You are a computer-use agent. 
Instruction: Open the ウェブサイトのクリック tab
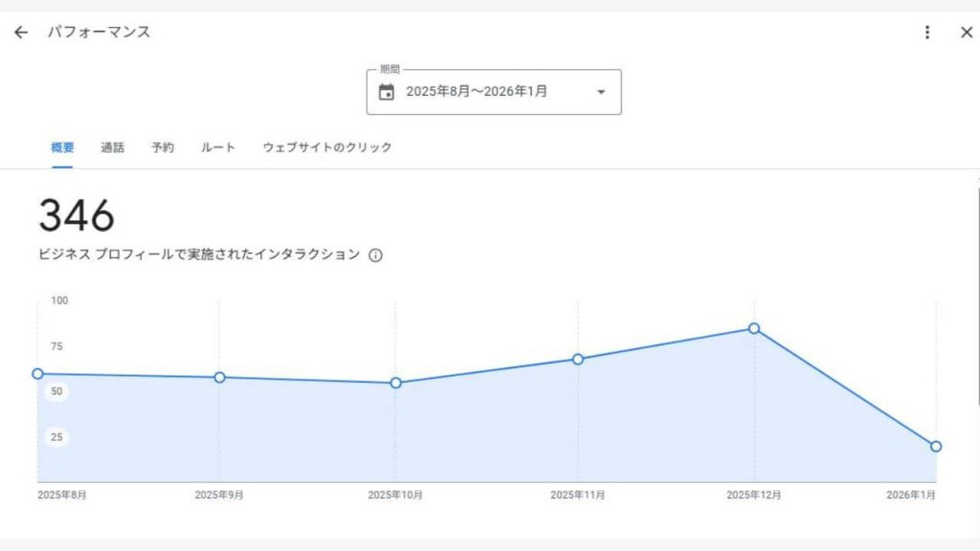point(326,147)
